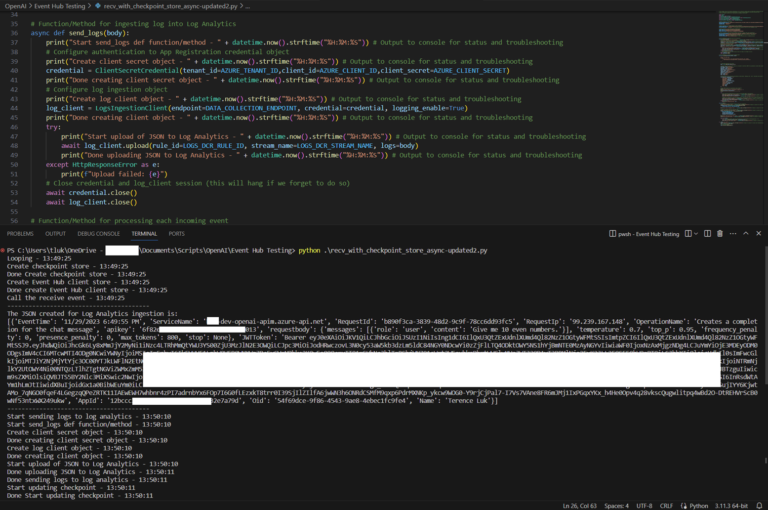
Task: Change line endings via CRLF
Action: pyautogui.click(x=666, y=506)
